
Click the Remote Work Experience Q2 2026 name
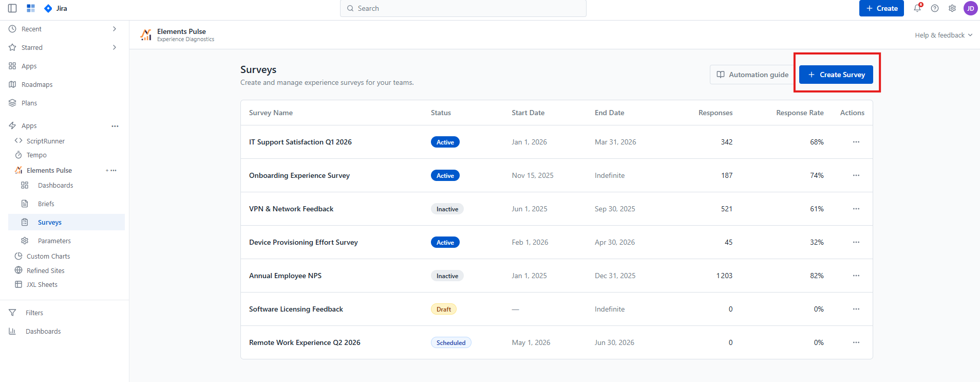pyautogui.click(x=305, y=342)
